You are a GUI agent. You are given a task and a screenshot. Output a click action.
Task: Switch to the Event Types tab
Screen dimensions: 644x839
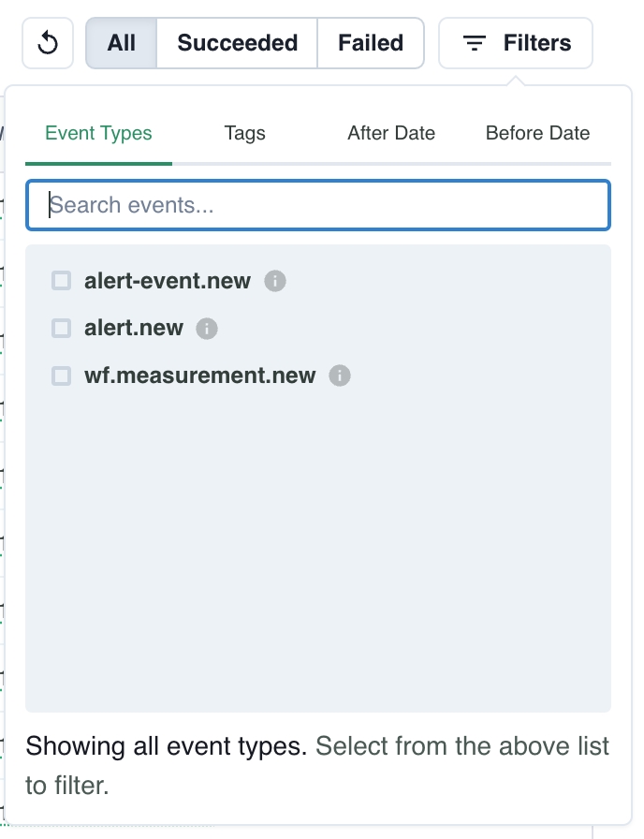98,133
